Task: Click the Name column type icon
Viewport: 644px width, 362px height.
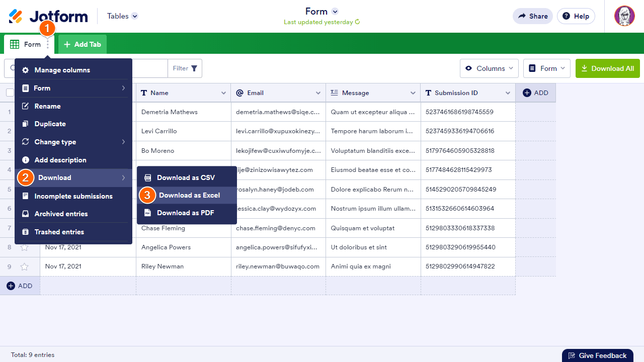Action: [144, 93]
